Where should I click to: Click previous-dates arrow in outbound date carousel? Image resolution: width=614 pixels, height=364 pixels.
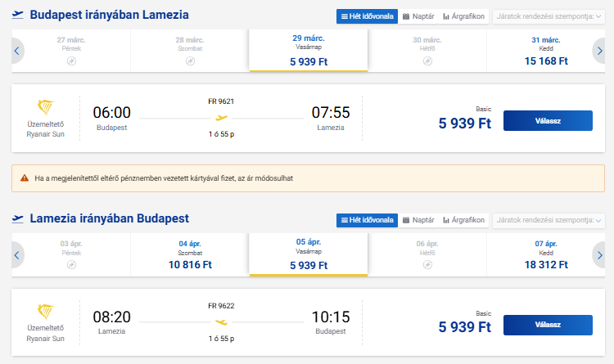point(16,51)
